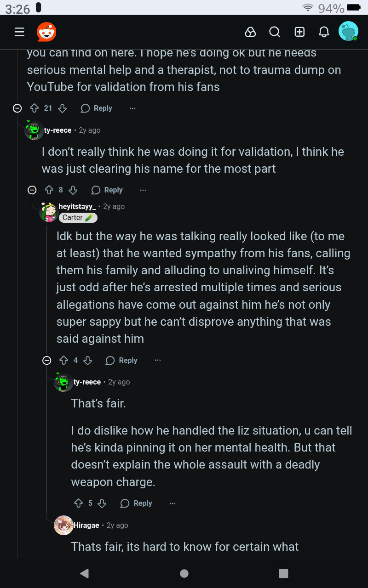Go to Reddit home via logo
The width and height of the screenshot is (368, 588).
46,32
